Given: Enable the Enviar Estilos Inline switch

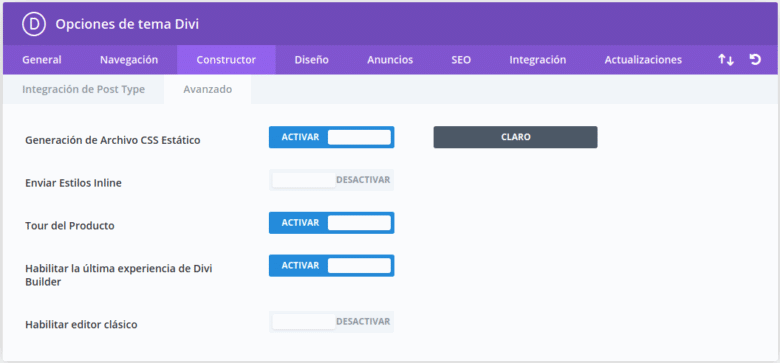Looking at the screenshot, I should click(331, 180).
